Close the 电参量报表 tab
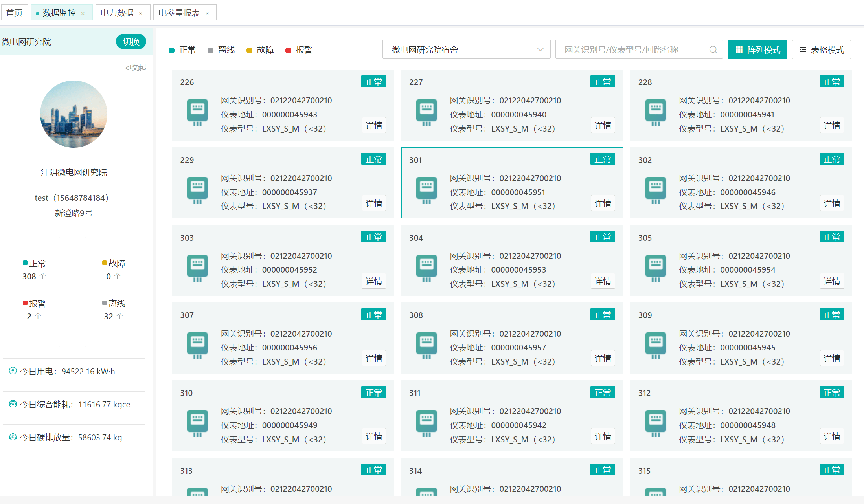The height and width of the screenshot is (504, 864). 207,13
